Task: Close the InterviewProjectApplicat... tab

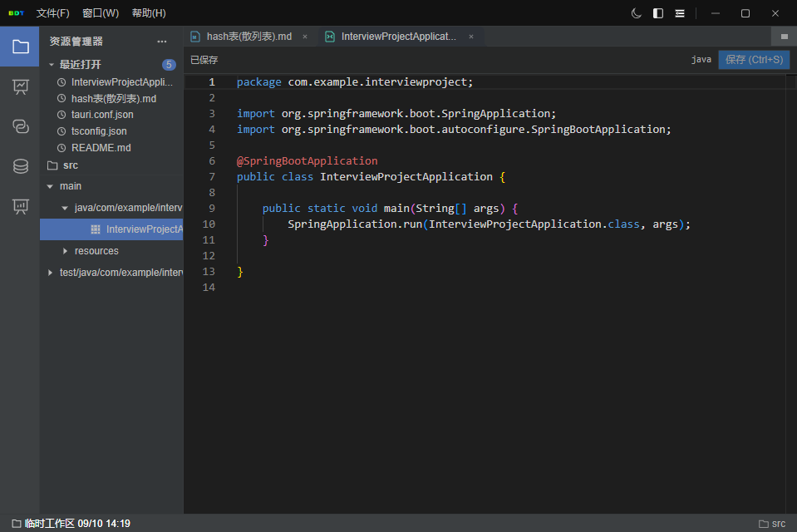Action: pos(471,37)
